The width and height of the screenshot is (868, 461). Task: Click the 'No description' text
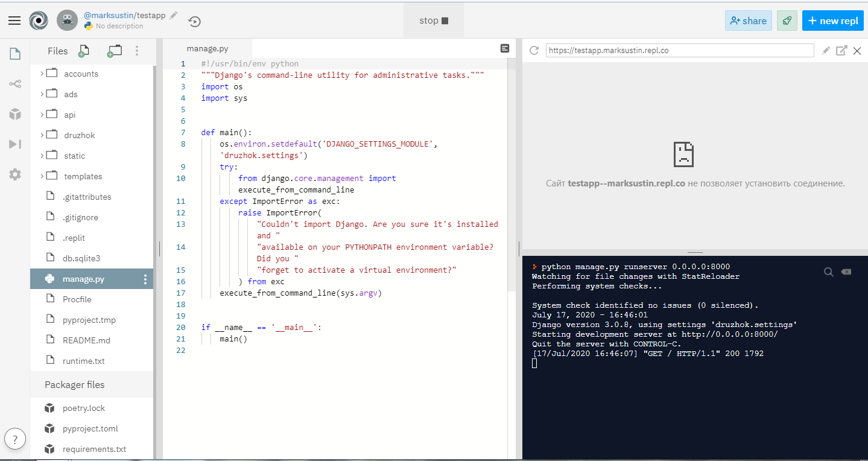coord(119,26)
